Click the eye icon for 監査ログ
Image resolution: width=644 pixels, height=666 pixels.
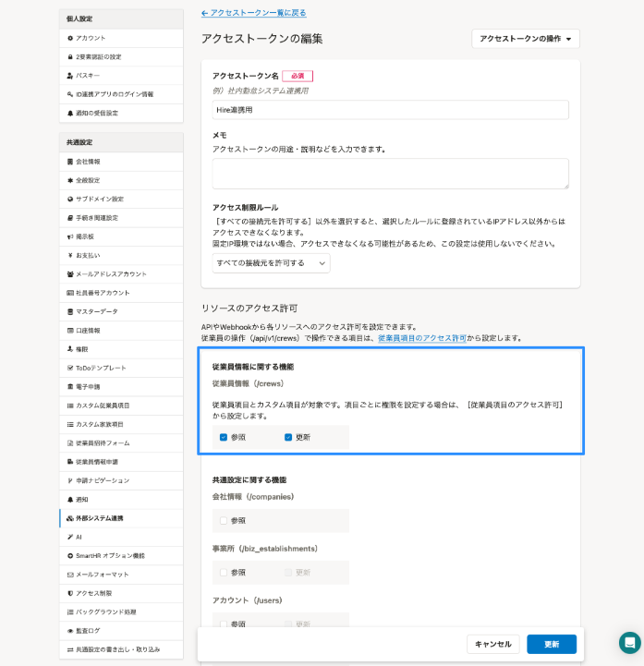[70, 630]
